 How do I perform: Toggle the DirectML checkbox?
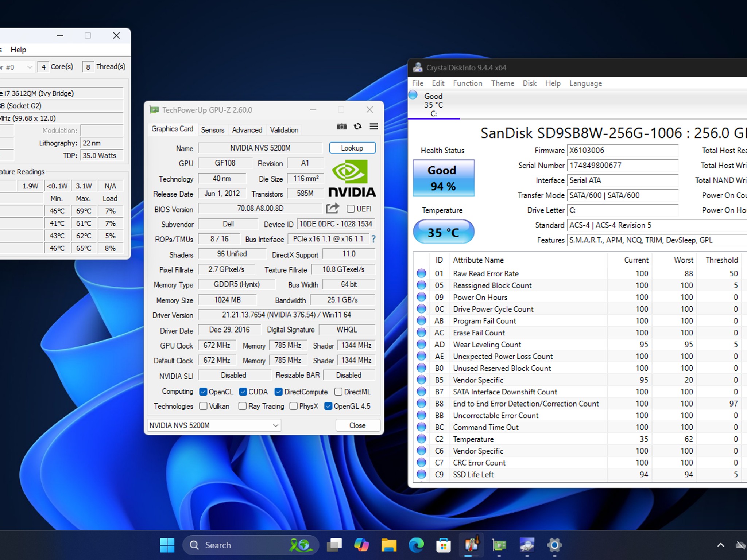click(338, 392)
